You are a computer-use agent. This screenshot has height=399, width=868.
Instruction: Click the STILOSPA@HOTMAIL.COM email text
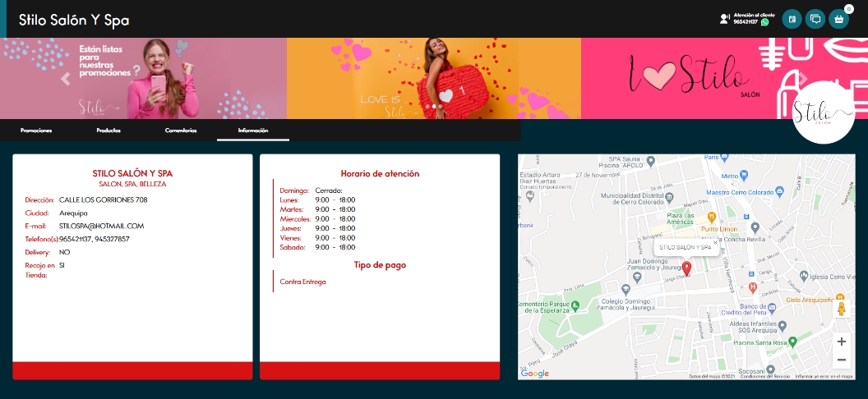point(101,226)
